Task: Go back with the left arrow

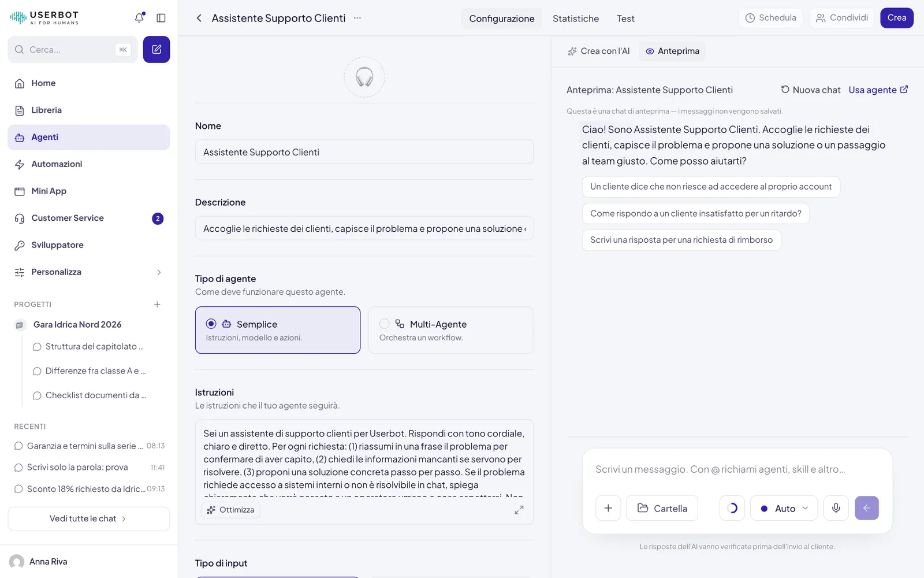Action: (x=199, y=18)
